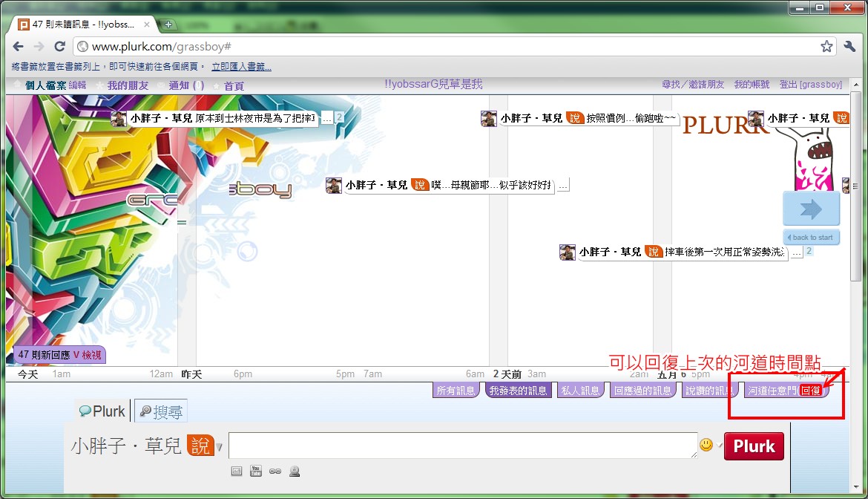
Task: Click the 河道任意門 tab
Action: (x=772, y=391)
